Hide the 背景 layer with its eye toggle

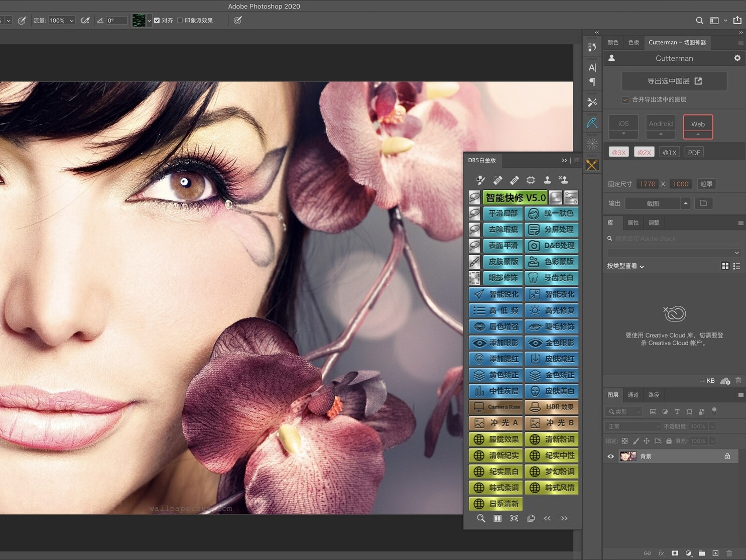610,456
